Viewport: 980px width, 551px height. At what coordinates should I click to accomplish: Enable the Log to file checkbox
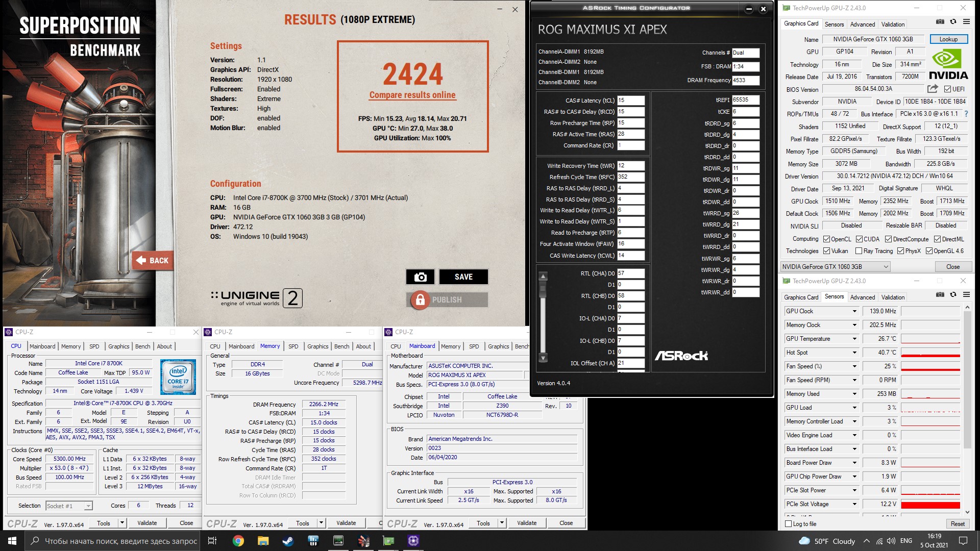click(789, 524)
